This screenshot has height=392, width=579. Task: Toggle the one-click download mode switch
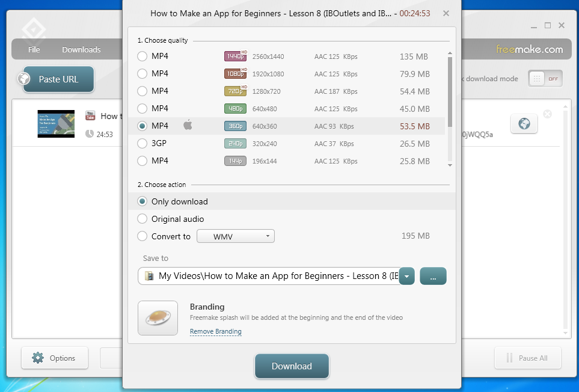point(545,79)
